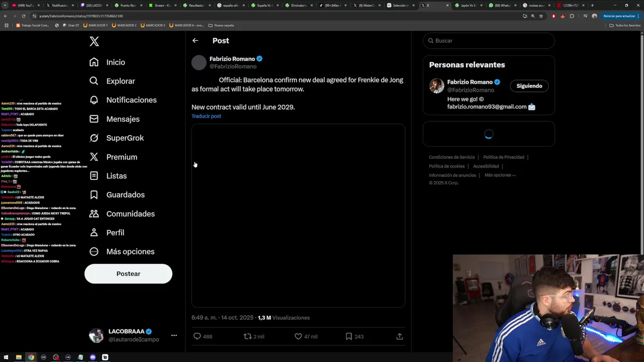Screen dimensions: 644x362
Task: Click the post author avatar
Action: point(199,62)
